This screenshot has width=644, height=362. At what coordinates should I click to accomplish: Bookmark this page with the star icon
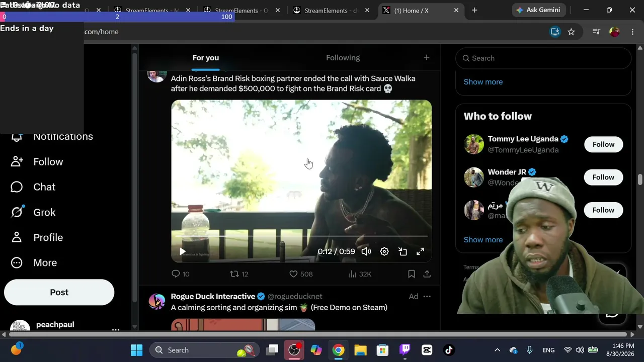[x=571, y=32]
